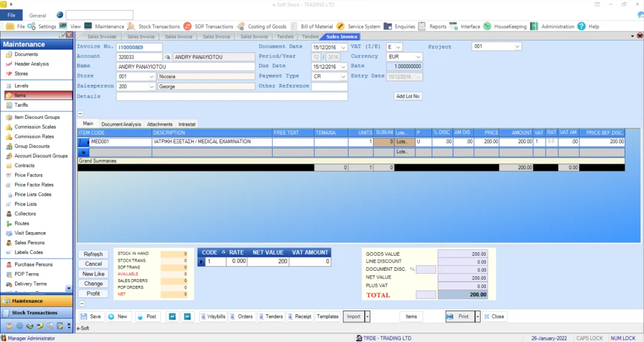Viewport: 644px width, 342px height.
Task: Open Commission Scales entry
Action: [35, 127]
